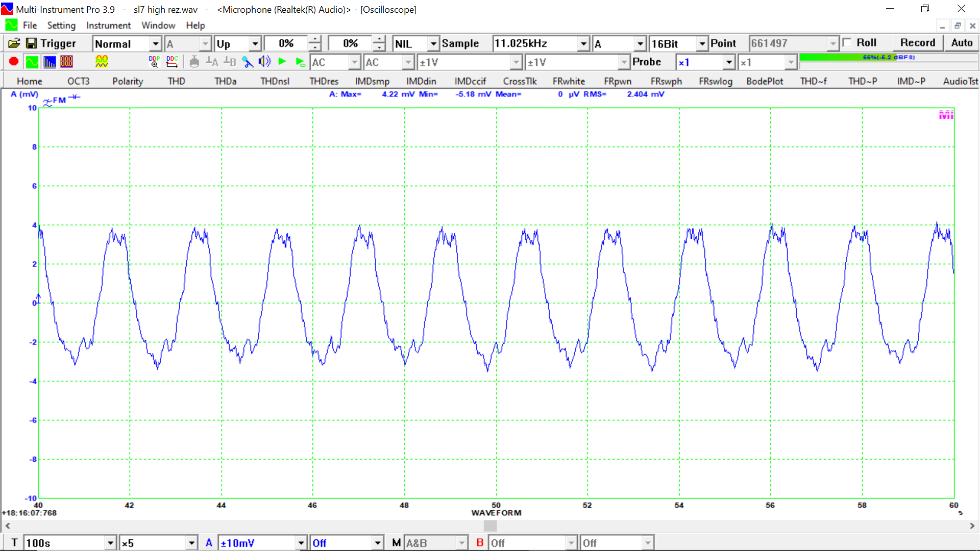Select the THDa preset tab
The width and height of the screenshot is (980, 551).
[225, 81]
